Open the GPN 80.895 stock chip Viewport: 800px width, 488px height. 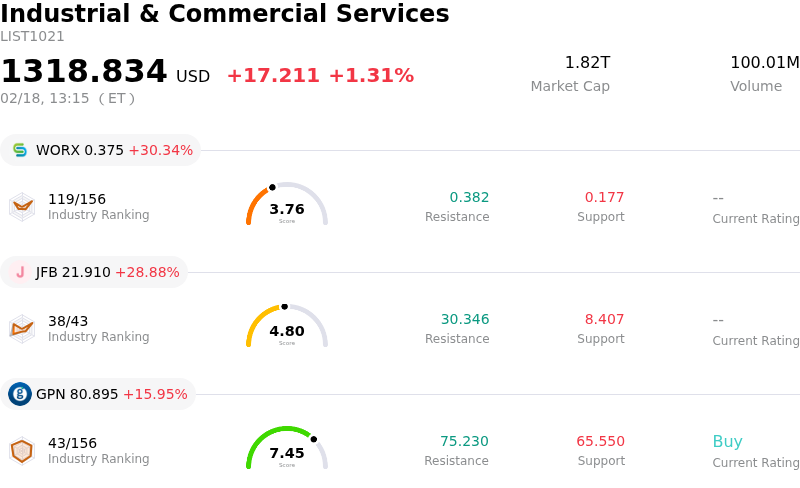pyautogui.click(x=98, y=394)
